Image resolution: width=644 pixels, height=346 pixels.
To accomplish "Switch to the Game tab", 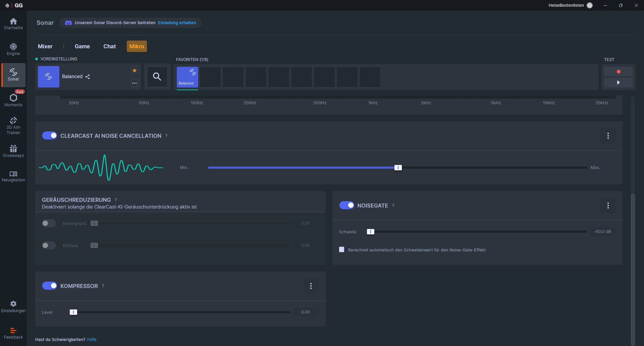I will (x=82, y=46).
